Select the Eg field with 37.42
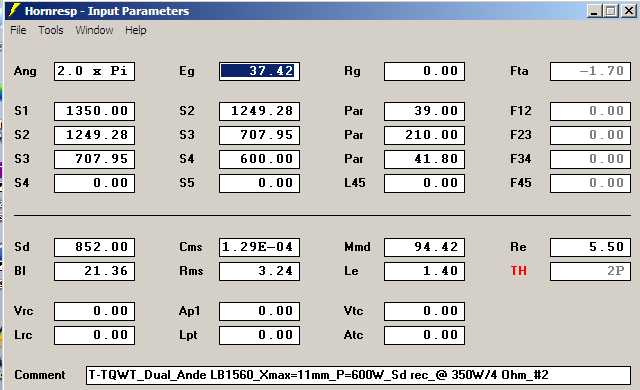 point(259,71)
